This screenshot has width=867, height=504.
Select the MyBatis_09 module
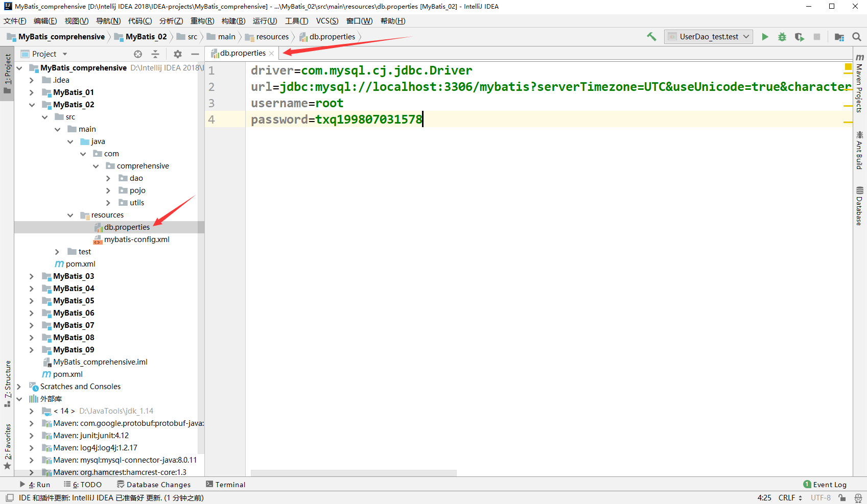74,350
